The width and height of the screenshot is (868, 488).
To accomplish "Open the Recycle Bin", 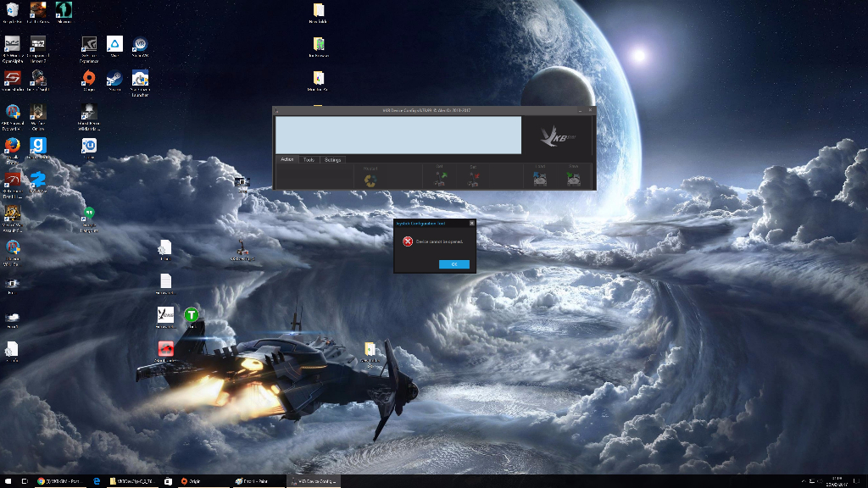I will pyautogui.click(x=13, y=11).
